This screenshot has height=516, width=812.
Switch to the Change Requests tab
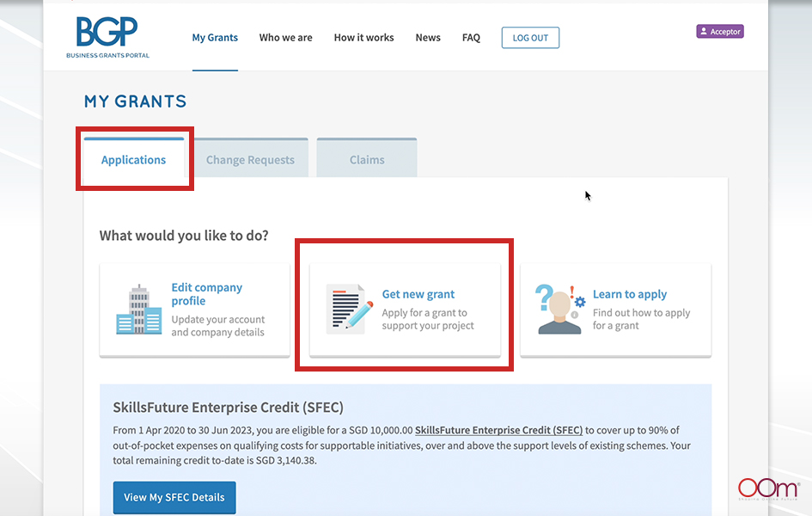coord(251,158)
